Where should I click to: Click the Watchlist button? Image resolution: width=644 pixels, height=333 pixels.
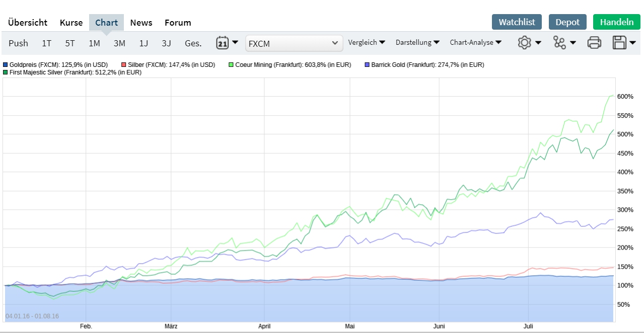pyautogui.click(x=517, y=22)
